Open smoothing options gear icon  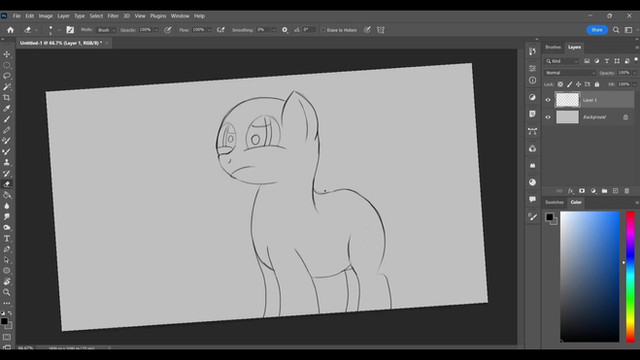pyautogui.click(x=285, y=30)
